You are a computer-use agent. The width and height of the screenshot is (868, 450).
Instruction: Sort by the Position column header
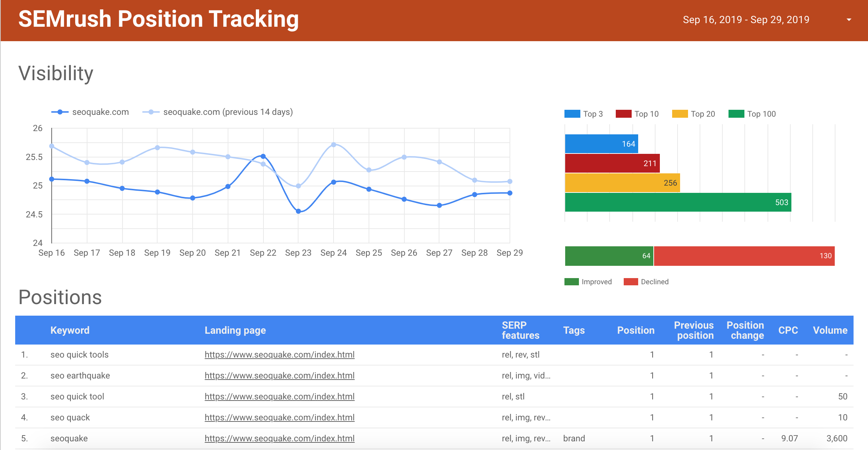tap(636, 330)
